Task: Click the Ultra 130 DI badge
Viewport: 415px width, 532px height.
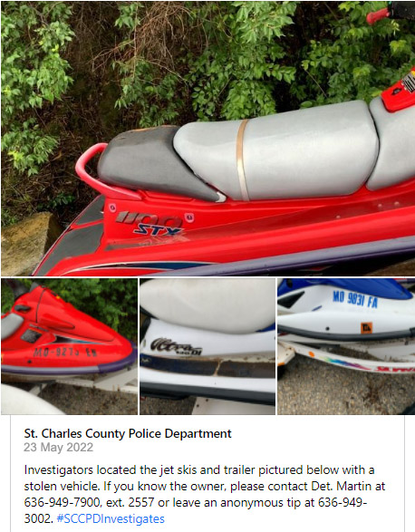Action: (x=176, y=346)
